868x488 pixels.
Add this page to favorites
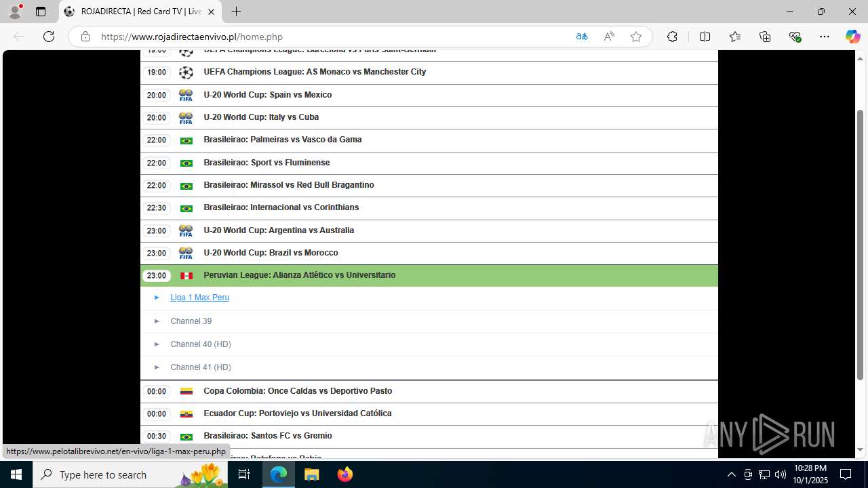pos(636,37)
